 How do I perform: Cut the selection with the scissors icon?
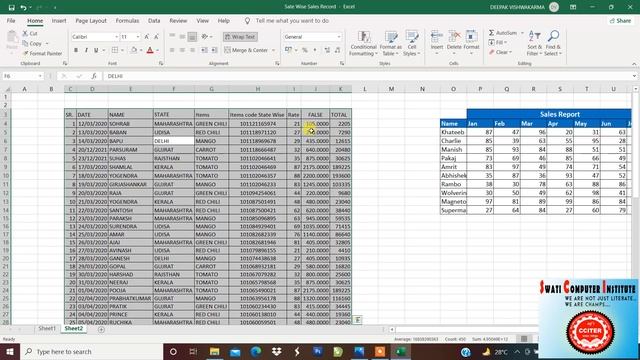point(30,33)
